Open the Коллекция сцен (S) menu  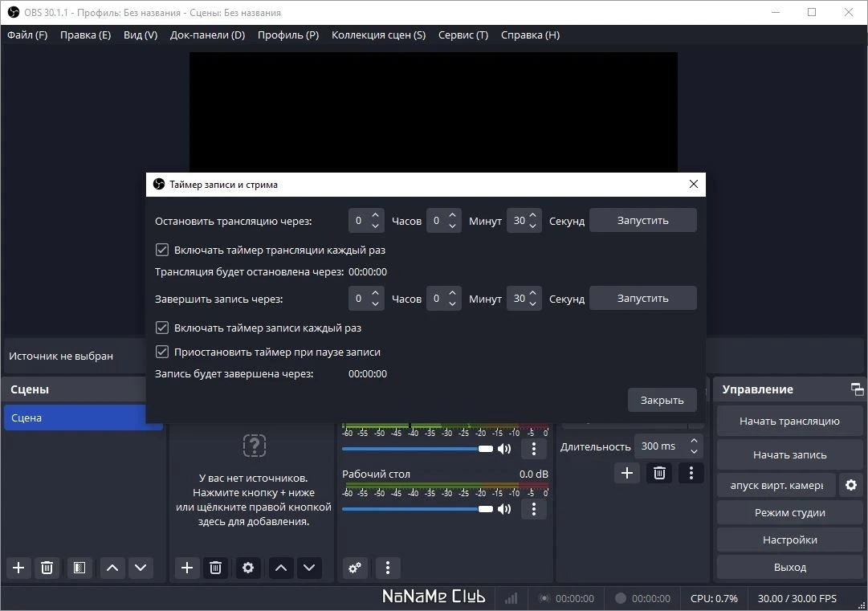pos(379,35)
